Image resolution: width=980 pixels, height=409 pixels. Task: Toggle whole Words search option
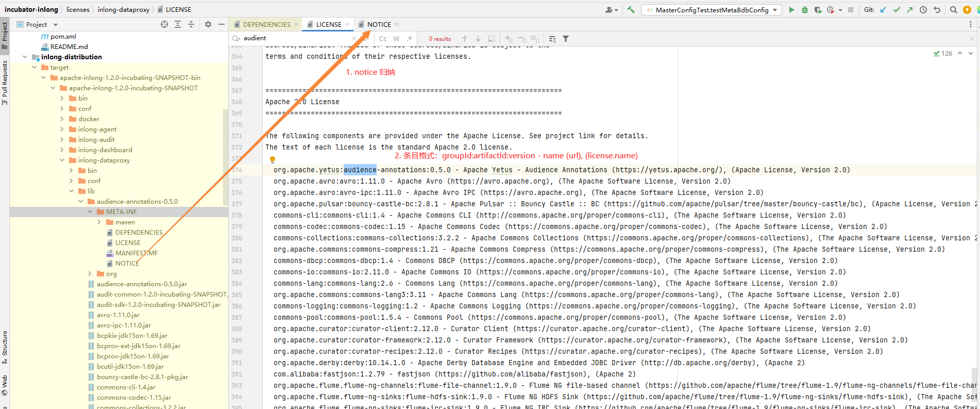tap(396, 39)
